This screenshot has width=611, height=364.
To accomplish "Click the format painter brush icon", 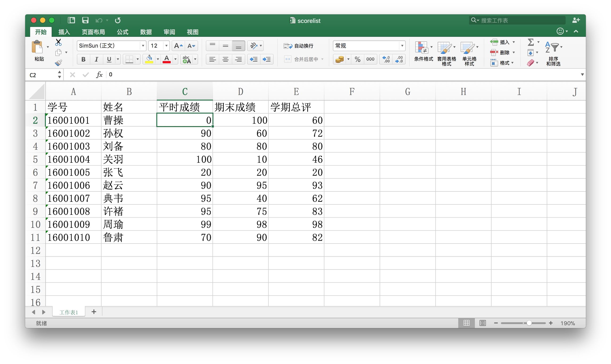I will tap(59, 63).
